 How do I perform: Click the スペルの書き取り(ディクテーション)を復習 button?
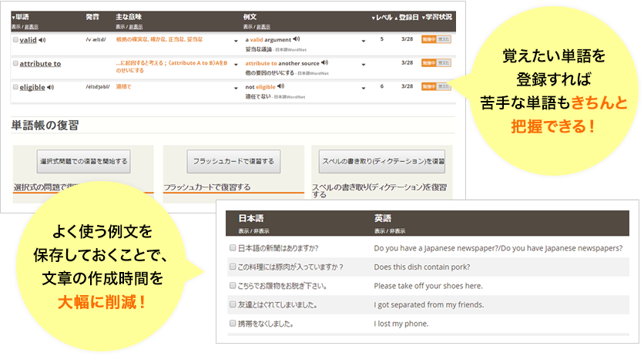[382, 161]
